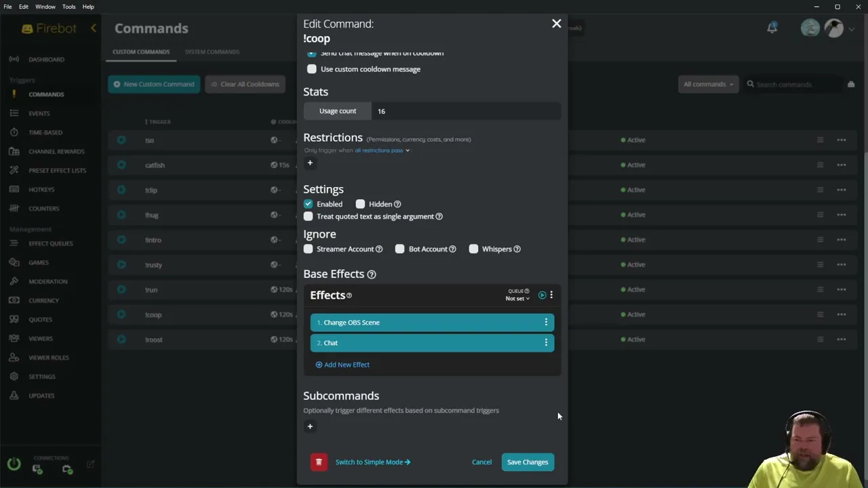Open the Queue 'Not set' dropdown
The width and height of the screenshot is (868, 488).
click(x=517, y=298)
